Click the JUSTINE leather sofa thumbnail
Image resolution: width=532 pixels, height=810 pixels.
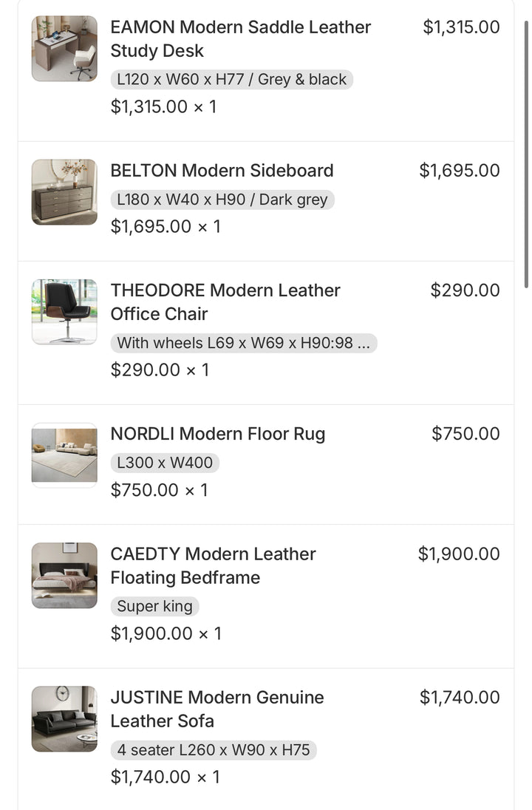[64, 719]
